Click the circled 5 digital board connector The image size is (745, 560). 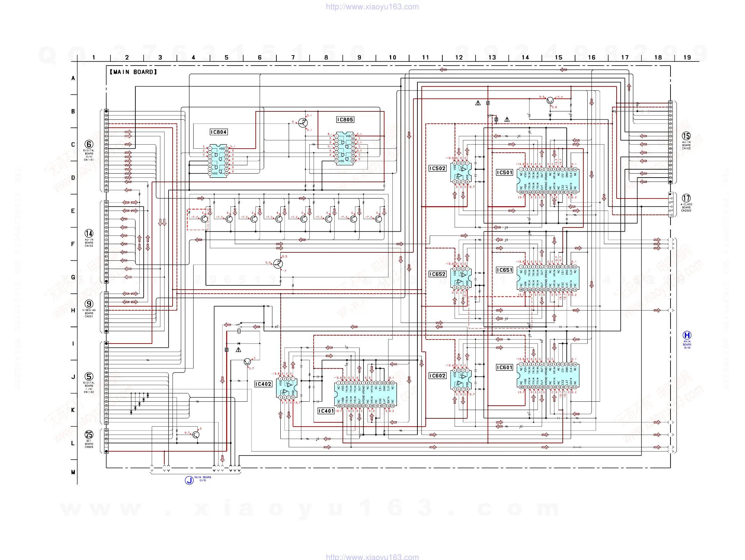coord(89,376)
